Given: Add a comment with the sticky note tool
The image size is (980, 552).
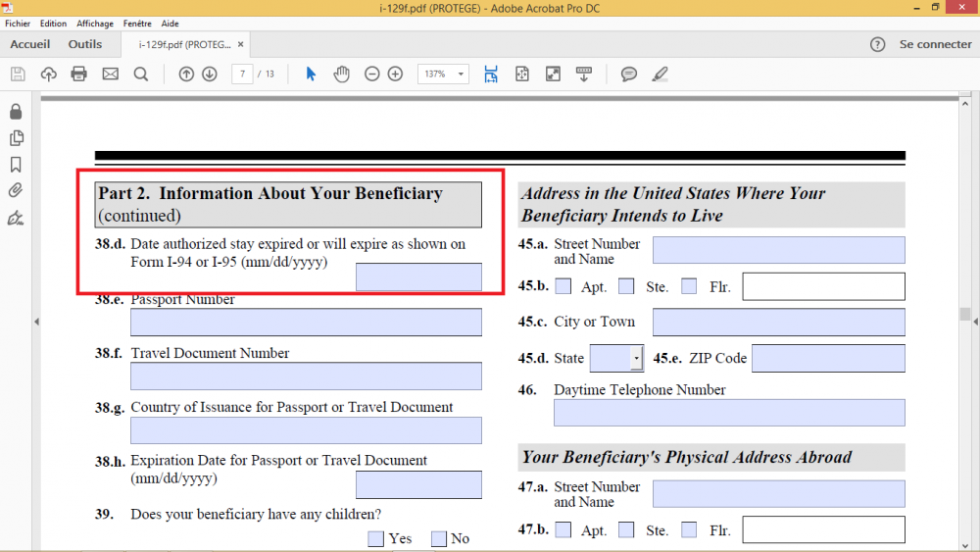Looking at the screenshot, I should click(629, 75).
